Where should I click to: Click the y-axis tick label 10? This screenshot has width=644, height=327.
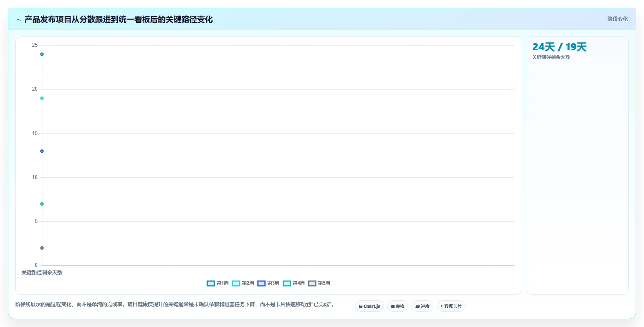pyautogui.click(x=35, y=177)
